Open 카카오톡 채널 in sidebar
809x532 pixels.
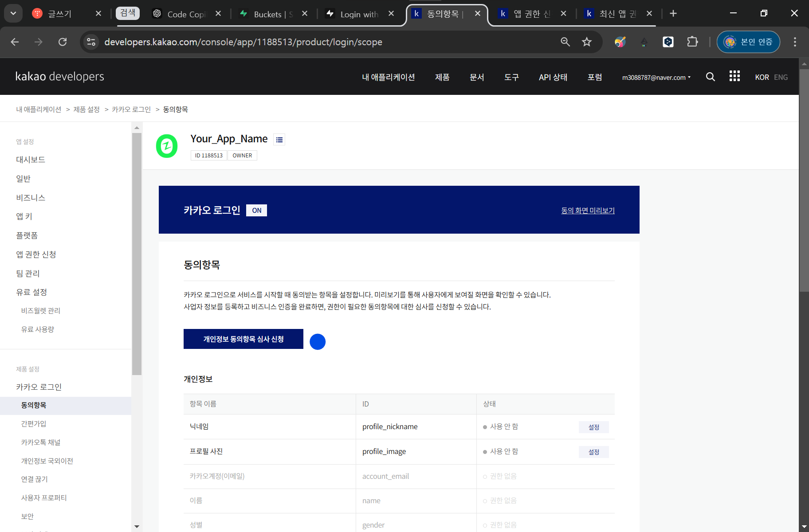[x=41, y=442]
